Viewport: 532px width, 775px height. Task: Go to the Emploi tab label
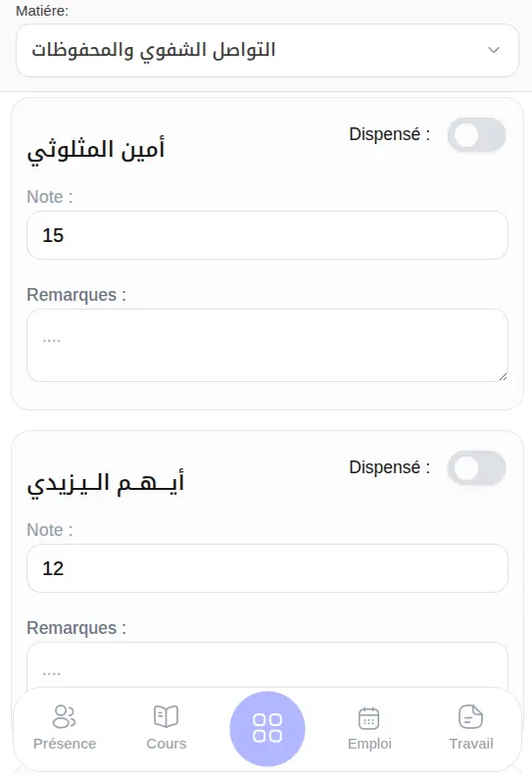click(x=369, y=744)
